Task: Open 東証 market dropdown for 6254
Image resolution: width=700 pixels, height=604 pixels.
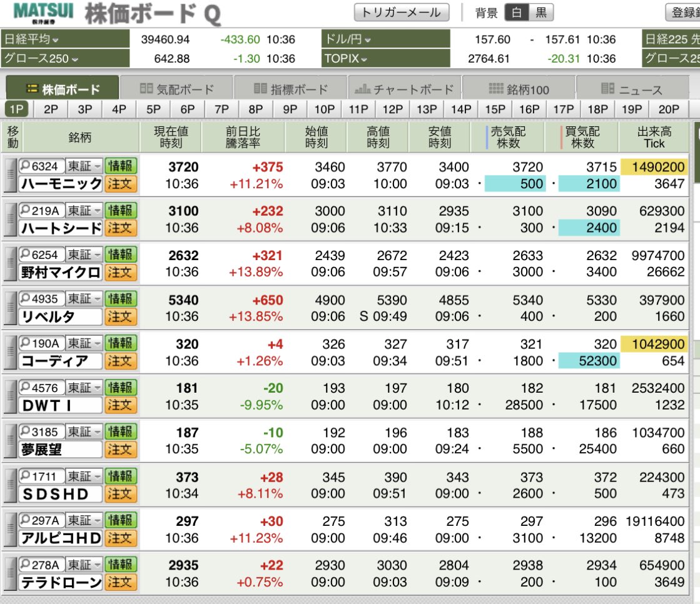Action: click(x=84, y=254)
